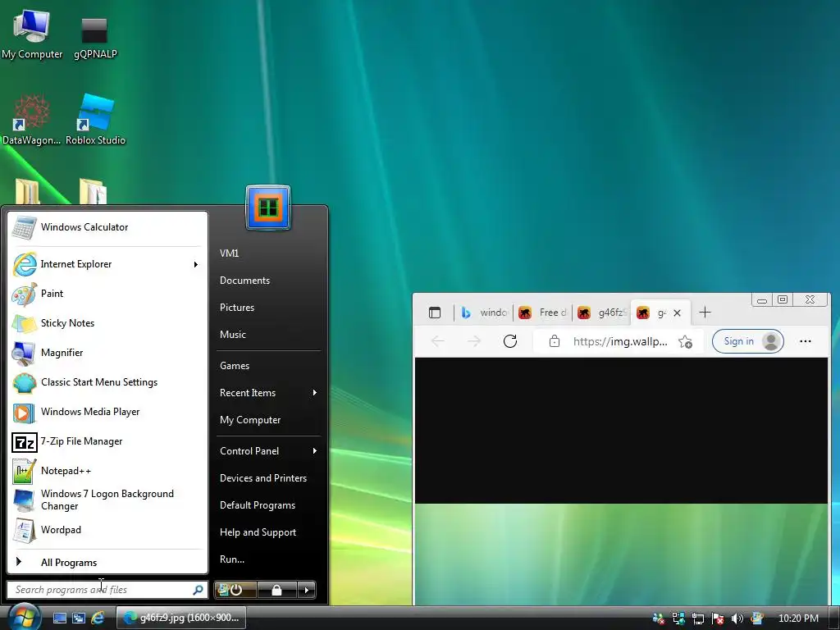Refresh the page in Edge
The width and height of the screenshot is (840, 630).
510,341
